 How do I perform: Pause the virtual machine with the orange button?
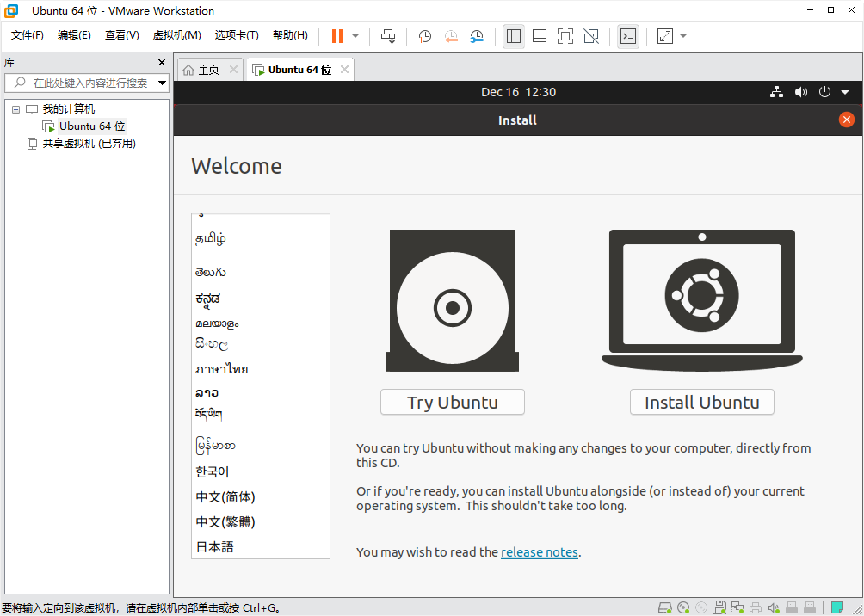point(337,36)
